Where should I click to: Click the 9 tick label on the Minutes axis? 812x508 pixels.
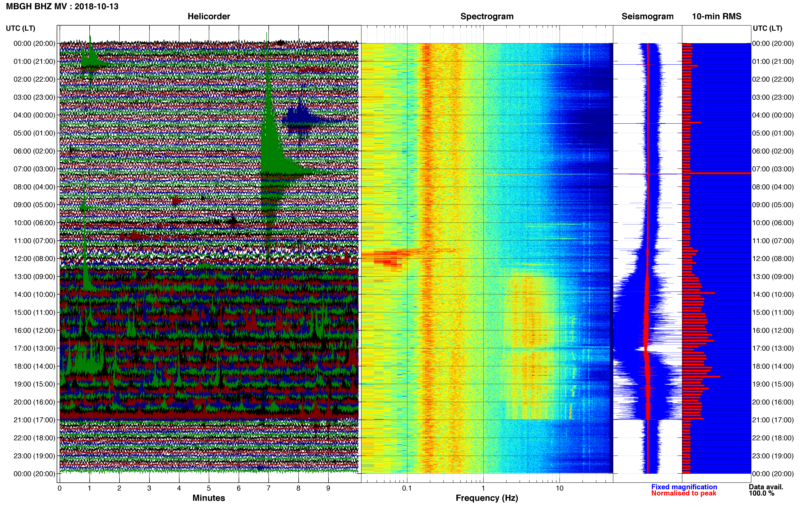coord(328,488)
